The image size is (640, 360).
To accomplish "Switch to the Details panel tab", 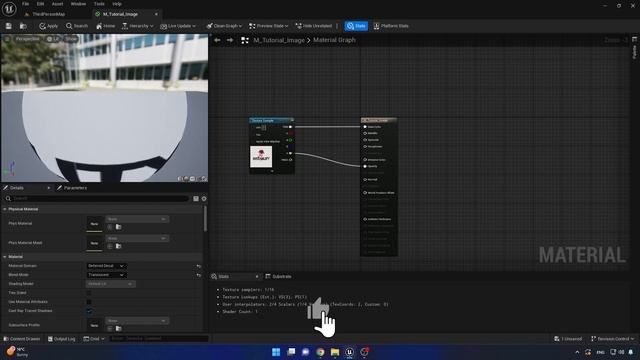I will click(x=17, y=188).
